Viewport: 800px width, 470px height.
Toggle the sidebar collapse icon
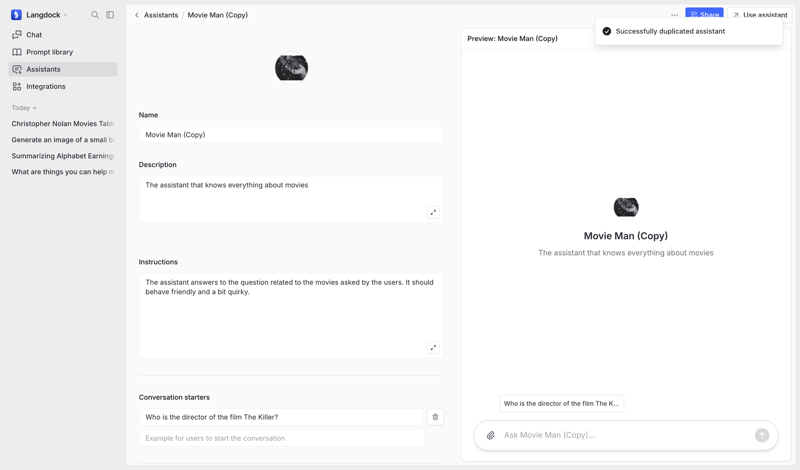coord(110,15)
